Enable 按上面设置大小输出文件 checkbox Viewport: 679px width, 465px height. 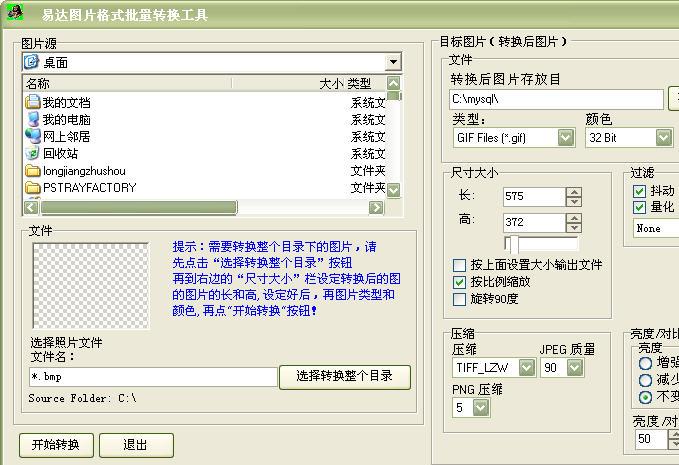(x=460, y=265)
